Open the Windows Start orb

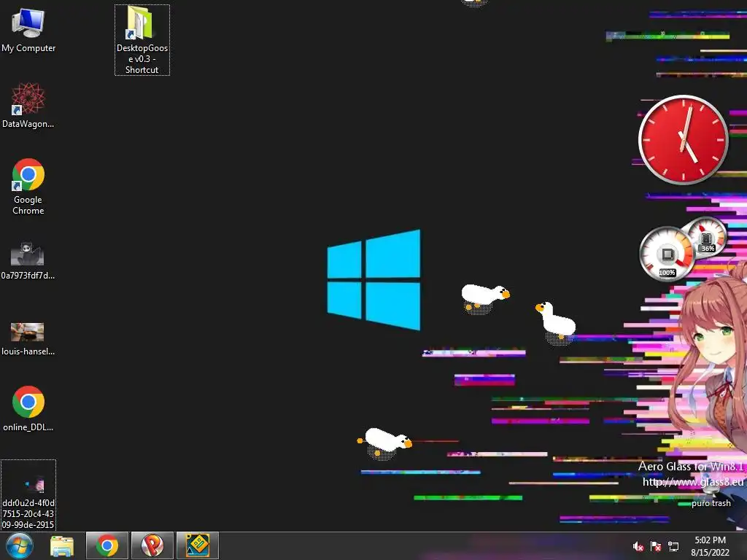pos(20,545)
